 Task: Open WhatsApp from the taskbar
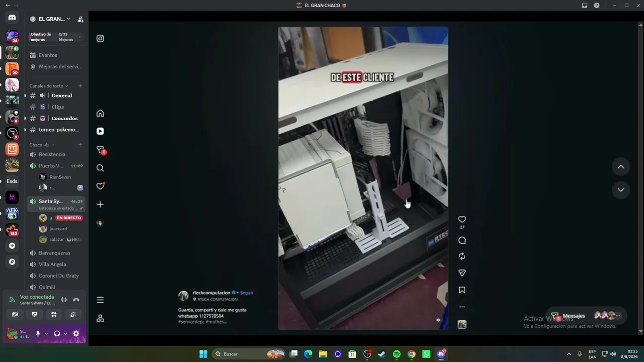[426, 354]
